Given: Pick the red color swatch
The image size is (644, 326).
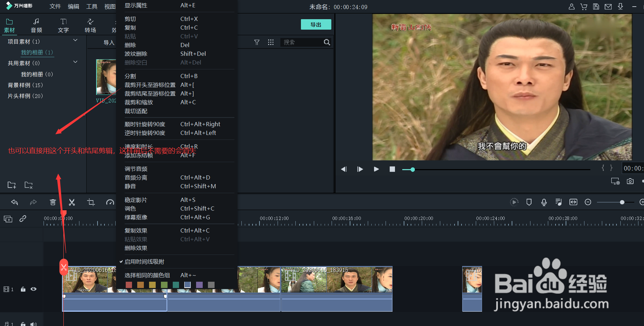Looking at the screenshot, I should tap(129, 285).
